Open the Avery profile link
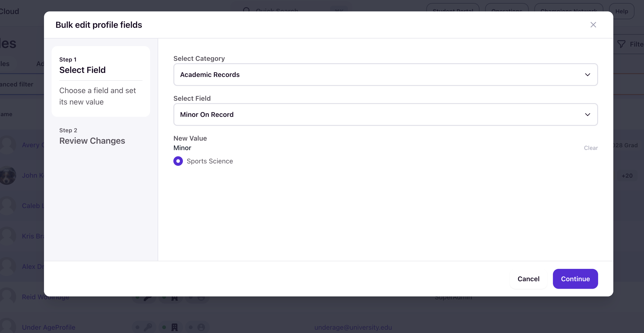Viewport: 644px width, 333px height. 33,145
